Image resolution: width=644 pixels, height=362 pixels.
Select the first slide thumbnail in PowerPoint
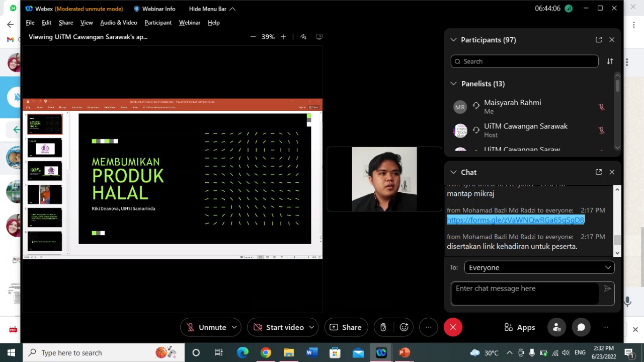[45, 124]
